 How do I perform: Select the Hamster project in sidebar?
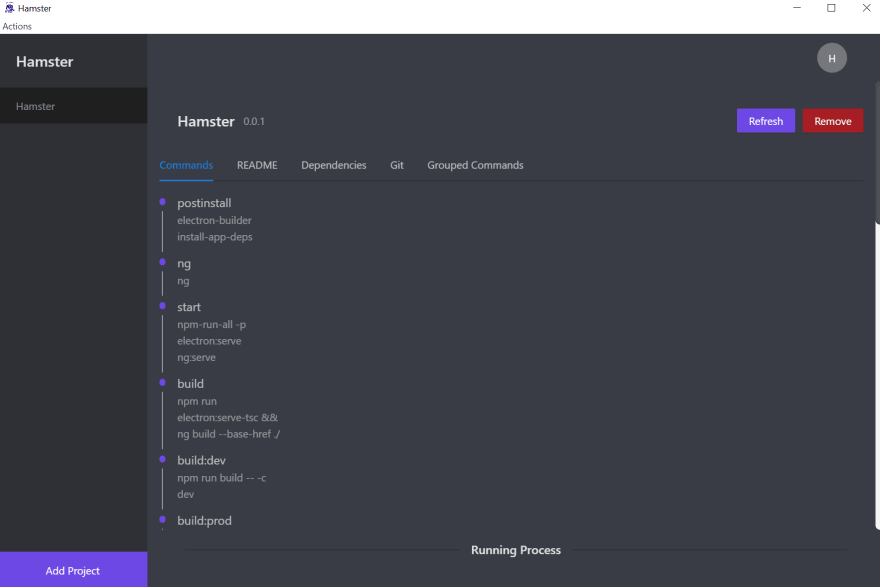click(74, 106)
